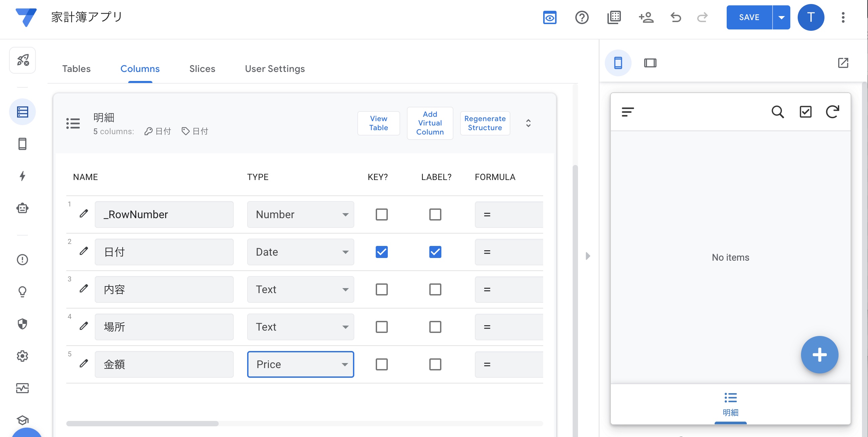Click the Add Virtual Column button
Image resolution: width=868 pixels, height=437 pixels.
[430, 123]
